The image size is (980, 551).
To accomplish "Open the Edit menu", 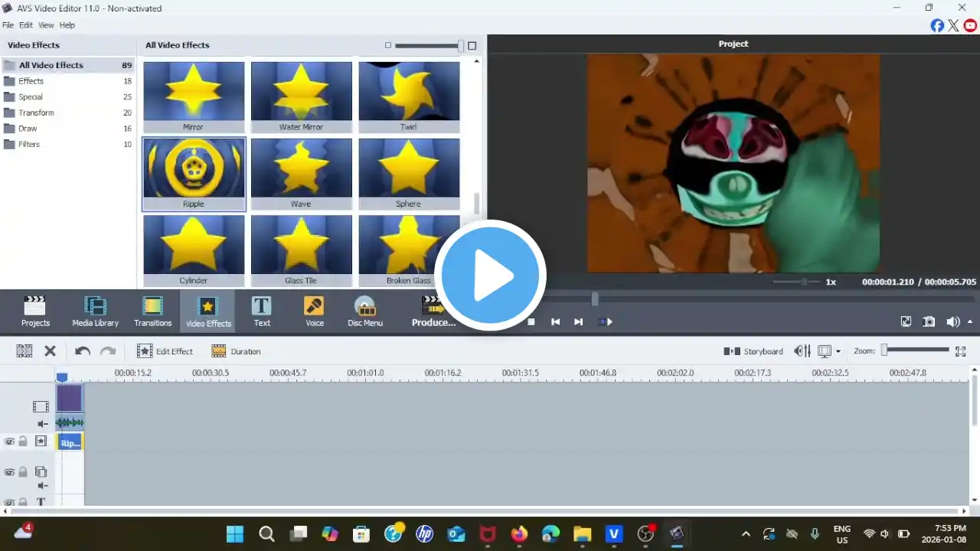I will point(26,25).
